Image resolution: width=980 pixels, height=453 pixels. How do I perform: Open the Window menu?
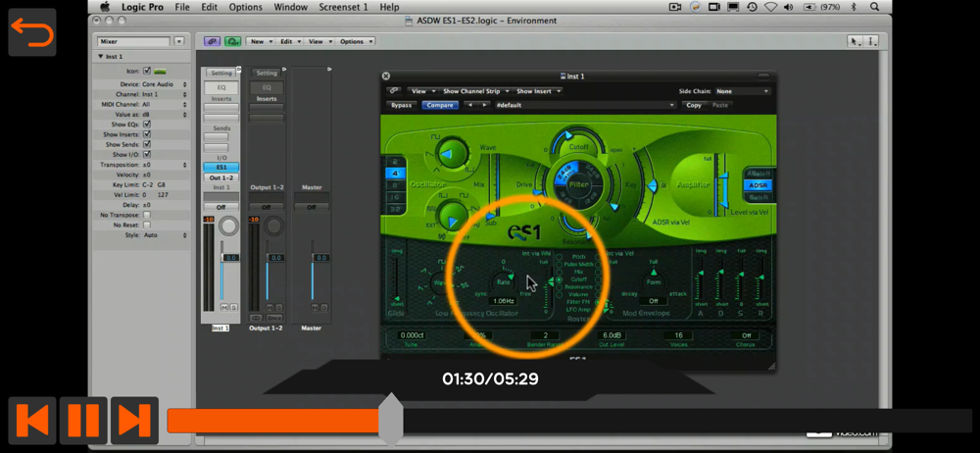291,7
